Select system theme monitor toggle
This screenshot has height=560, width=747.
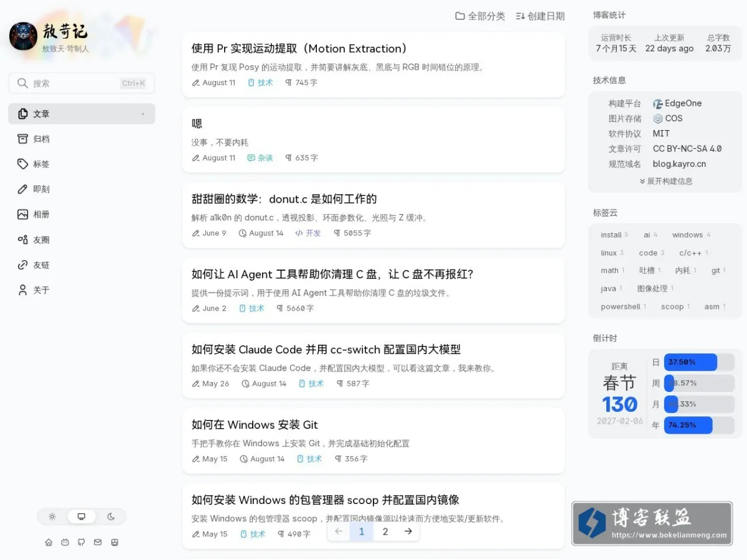tap(82, 516)
